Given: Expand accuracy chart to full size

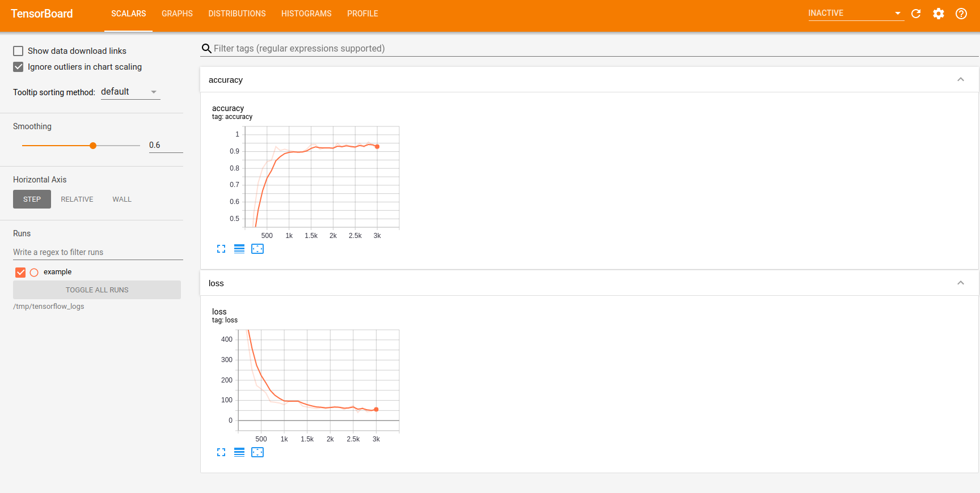Looking at the screenshot, I should pos(221,249).
